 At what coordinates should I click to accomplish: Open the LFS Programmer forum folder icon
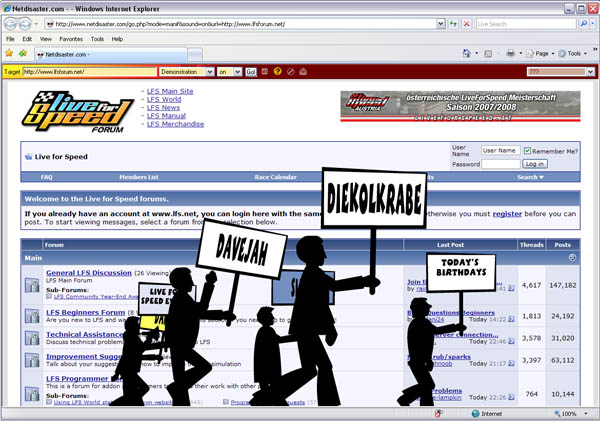pyautogui.click(x=32, y=393)
